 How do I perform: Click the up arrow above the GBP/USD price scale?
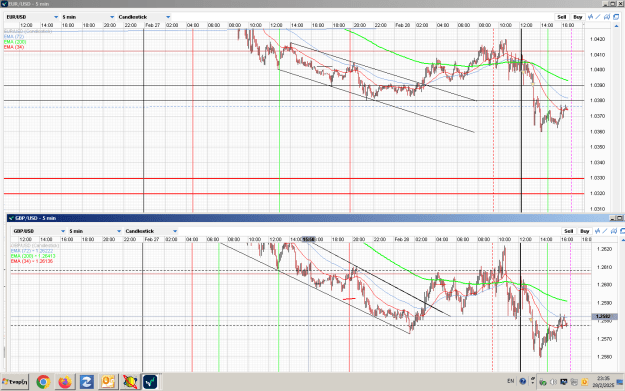[x=623, y=240]
